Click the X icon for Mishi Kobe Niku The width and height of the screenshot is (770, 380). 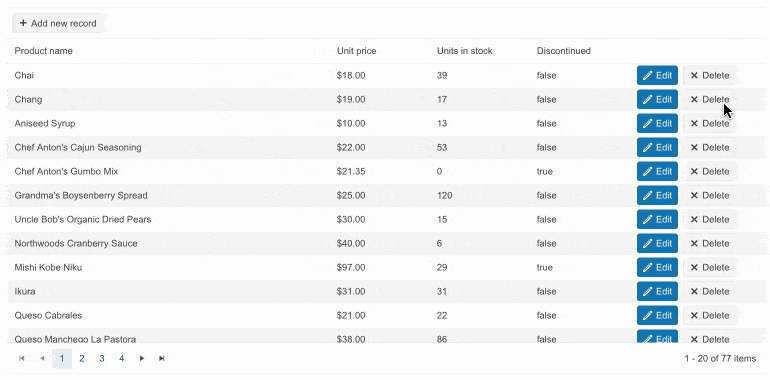pos(694,268)
